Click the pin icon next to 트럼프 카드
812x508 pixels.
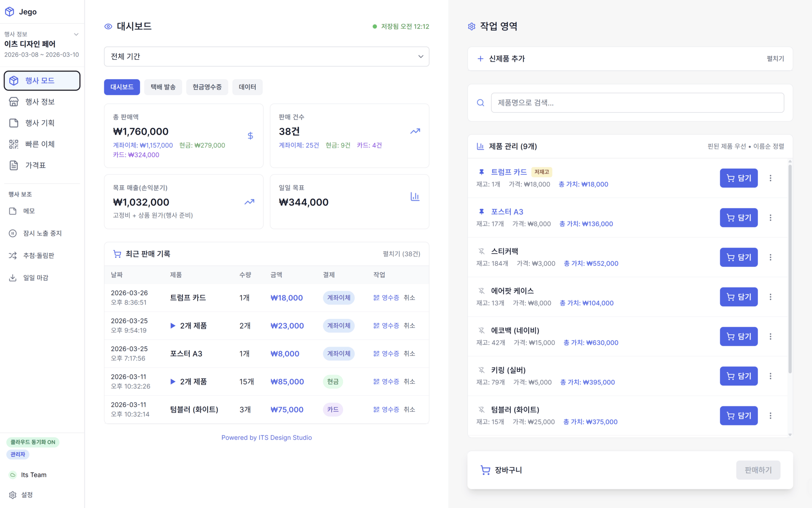tap(481, 172)
